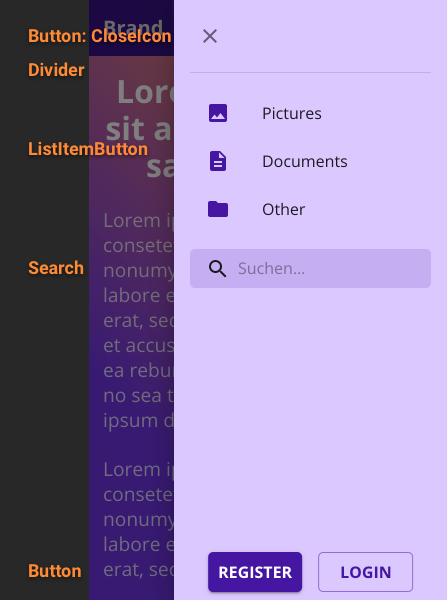The width and height of the screenshot is (447, 600).
Task: Click the magnifying glass search icon
Action: click(x=217, y=269)
